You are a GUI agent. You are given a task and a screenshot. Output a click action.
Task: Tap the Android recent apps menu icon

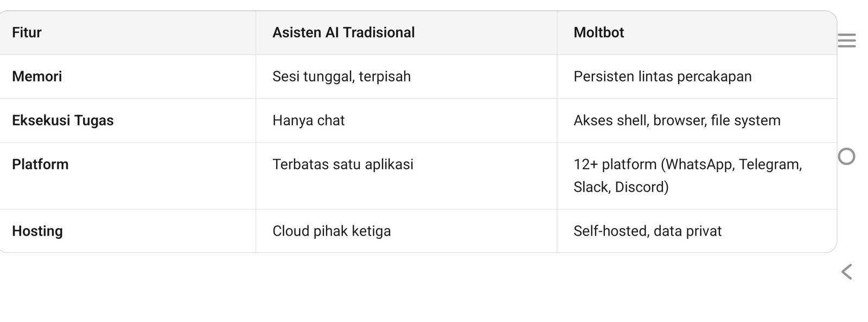(x=846, y=41)
